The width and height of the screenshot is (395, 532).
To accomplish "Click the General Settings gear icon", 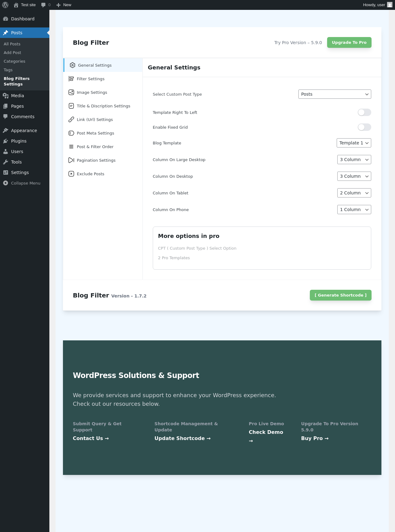I will (x=73, y=65).
